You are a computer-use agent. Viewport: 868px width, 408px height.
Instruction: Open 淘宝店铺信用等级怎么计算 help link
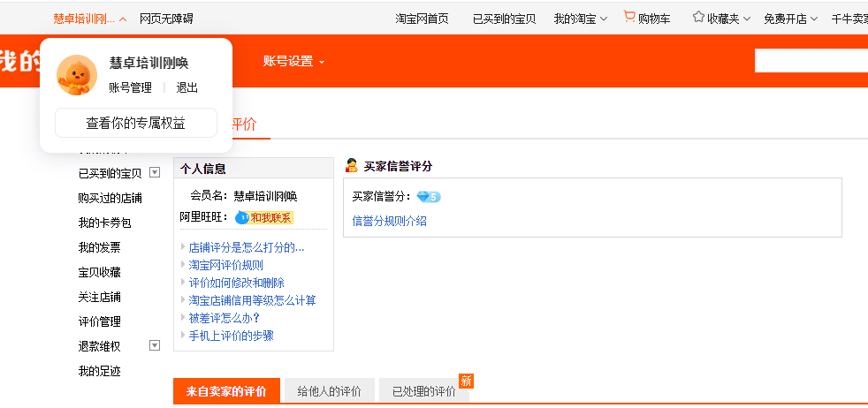(253, 300)
